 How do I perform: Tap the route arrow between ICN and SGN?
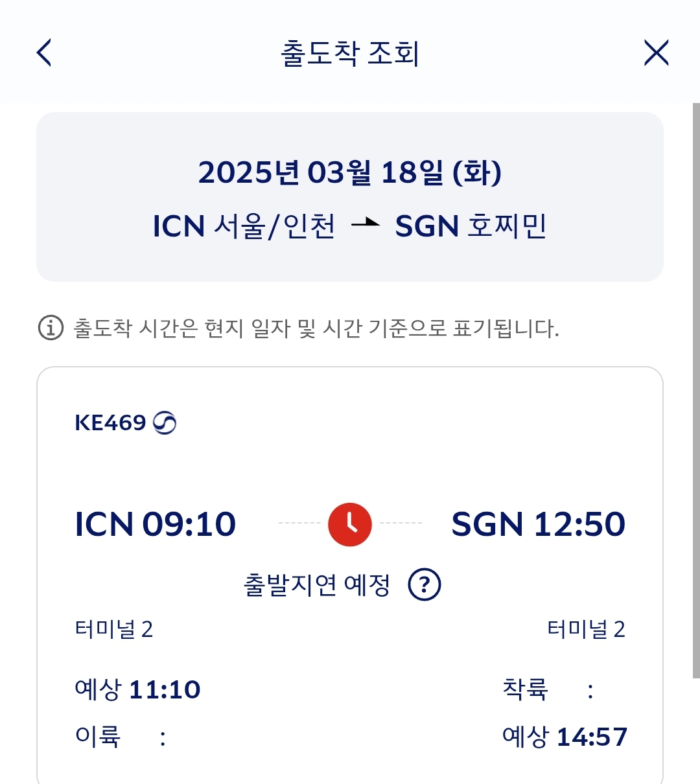pos(365,224)
